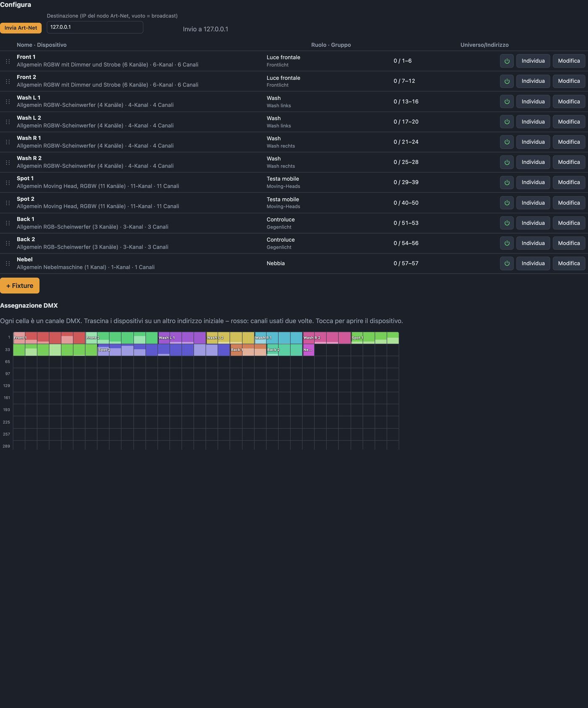Select the Wash R 2 DMX grid block
The height and width of the screenshot is (708, 588).
[327, 338]
